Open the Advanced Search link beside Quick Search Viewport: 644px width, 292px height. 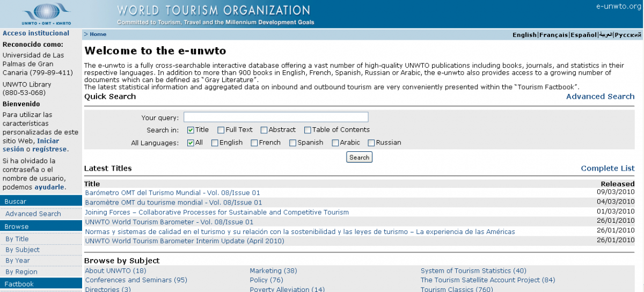point(600,97)
